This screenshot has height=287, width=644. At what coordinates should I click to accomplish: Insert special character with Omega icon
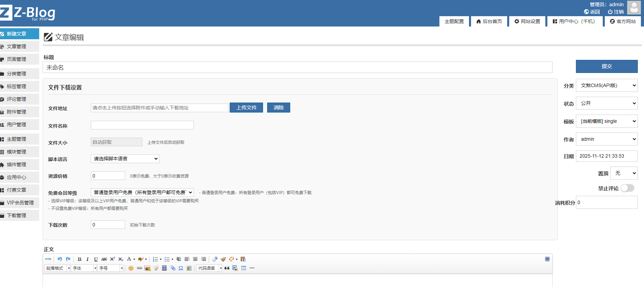[181, 268]
